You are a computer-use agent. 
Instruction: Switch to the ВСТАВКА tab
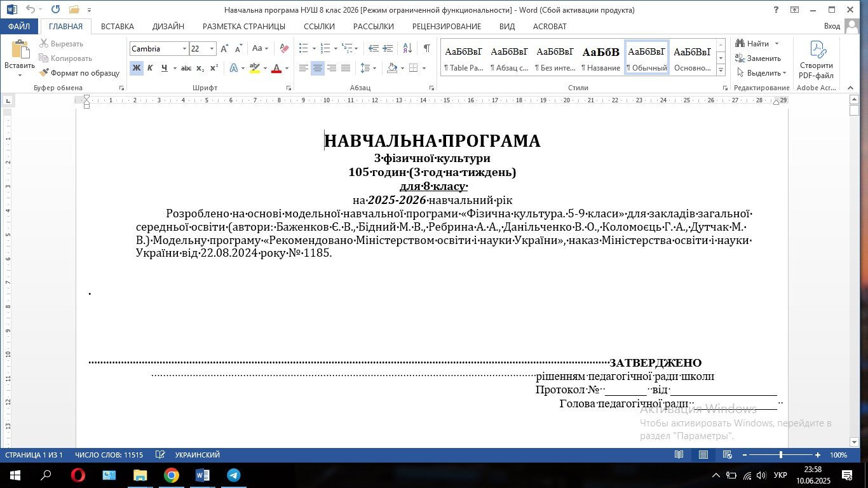coord(118,26)
